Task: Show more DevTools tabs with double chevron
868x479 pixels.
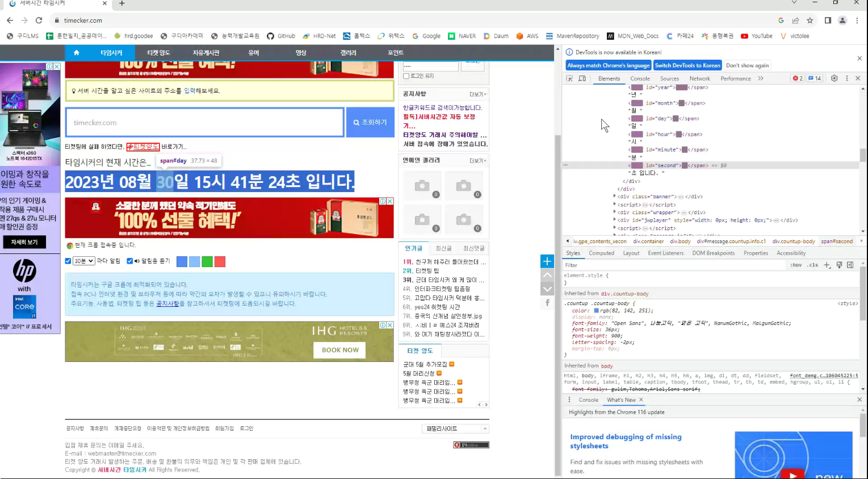Action: tap(761, 78)
